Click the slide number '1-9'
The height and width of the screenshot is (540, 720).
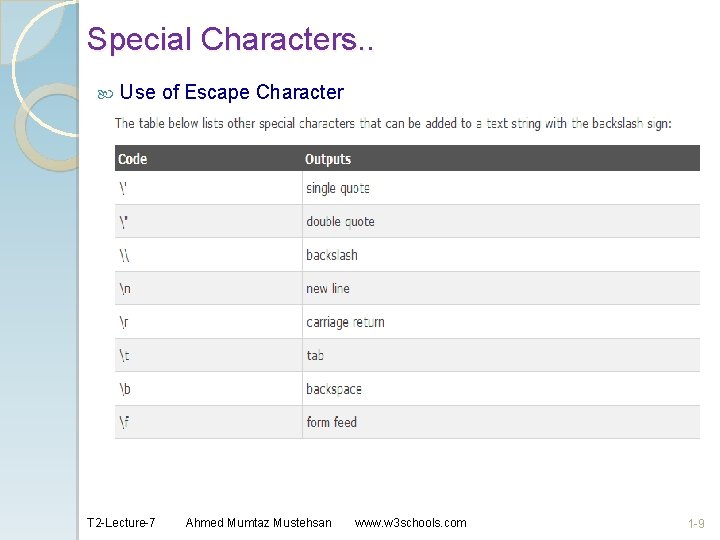pyautogui.click(x=696, y=523)
